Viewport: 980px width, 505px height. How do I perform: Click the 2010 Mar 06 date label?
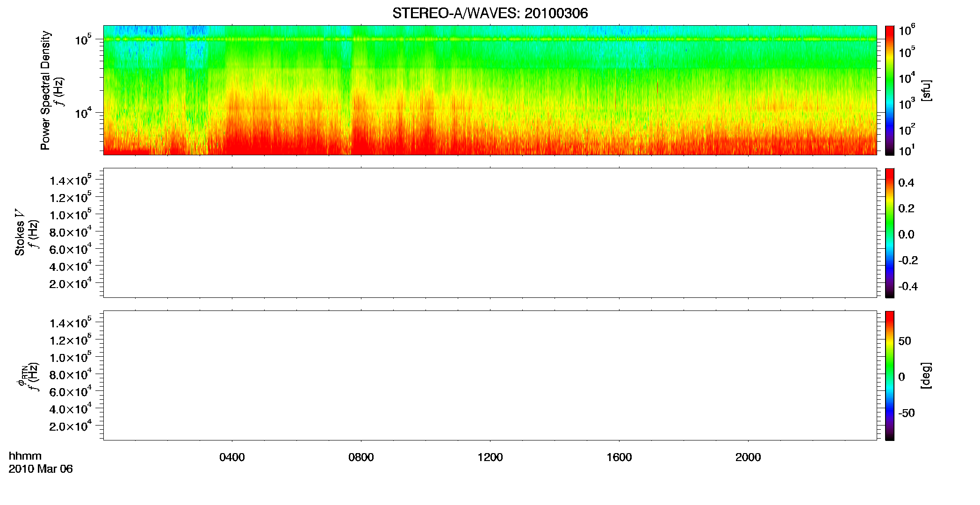pos(41,469)
